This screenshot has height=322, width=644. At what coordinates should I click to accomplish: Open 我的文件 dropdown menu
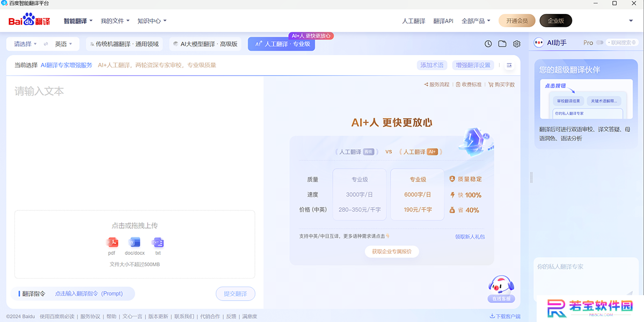[115, 21]
